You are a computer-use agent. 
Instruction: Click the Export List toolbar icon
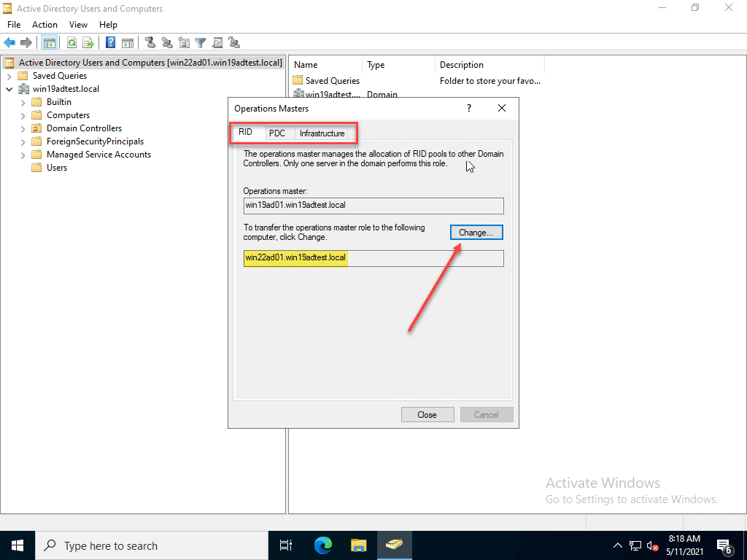pyautogui.click(x=88, y=42)
